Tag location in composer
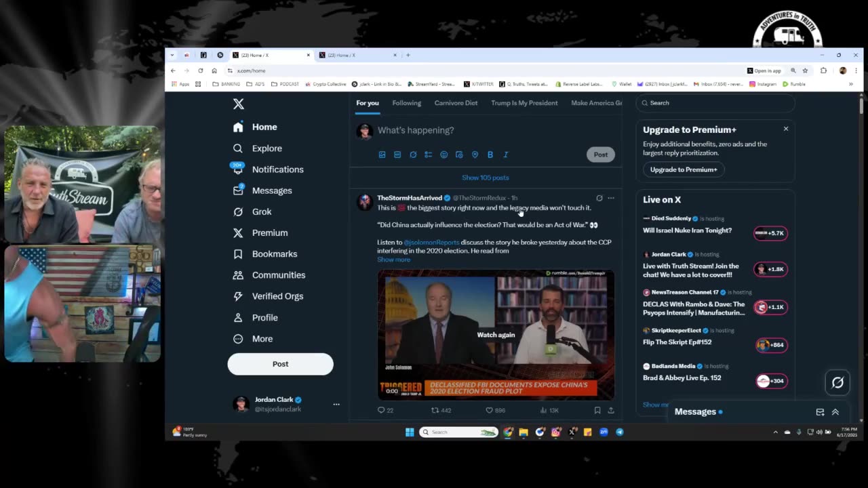The width and height of the screenshot is (868, 488). tap(475, 155)
